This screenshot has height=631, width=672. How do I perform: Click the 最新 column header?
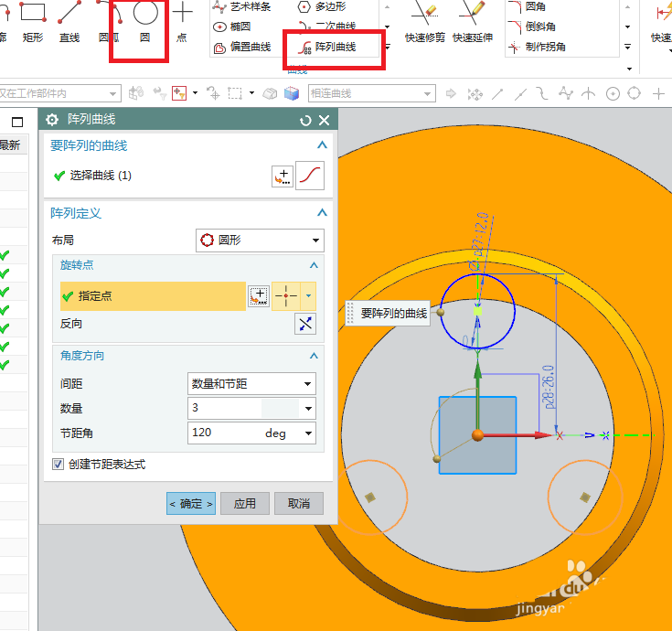tap(9, 145)
